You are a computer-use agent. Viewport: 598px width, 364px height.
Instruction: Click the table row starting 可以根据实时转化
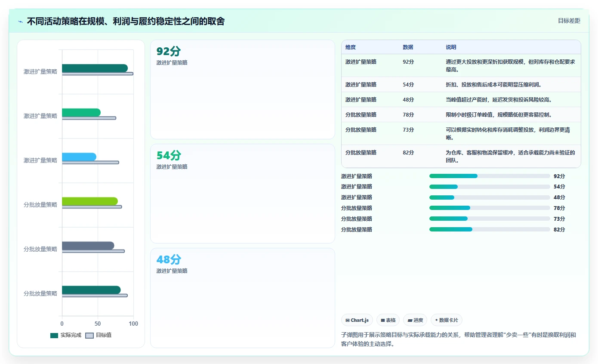tap(461, 133)
